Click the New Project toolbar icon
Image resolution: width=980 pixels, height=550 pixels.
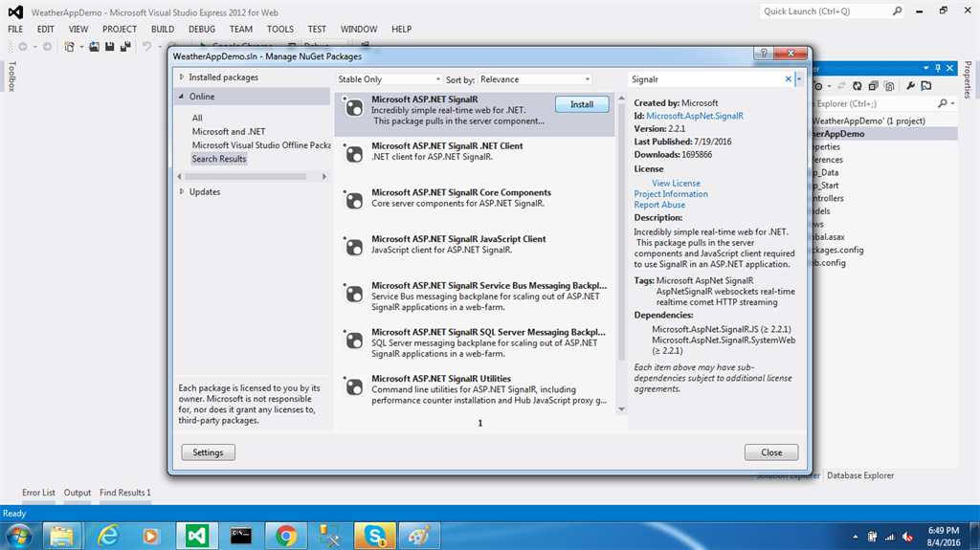point(69,46)
